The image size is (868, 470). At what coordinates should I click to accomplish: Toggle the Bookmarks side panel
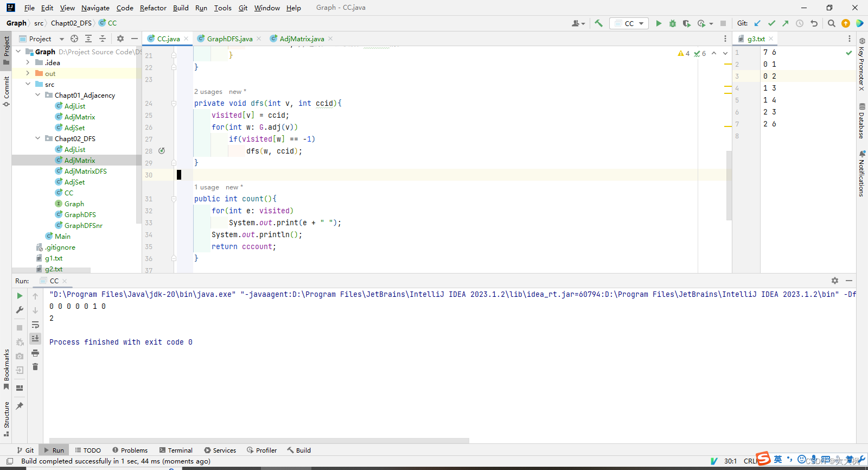6,369
